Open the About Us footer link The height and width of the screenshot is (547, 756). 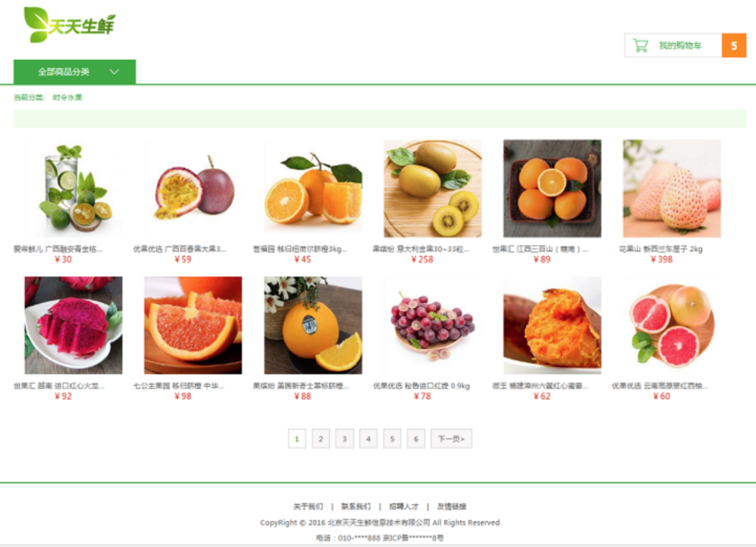click(308, 507)
